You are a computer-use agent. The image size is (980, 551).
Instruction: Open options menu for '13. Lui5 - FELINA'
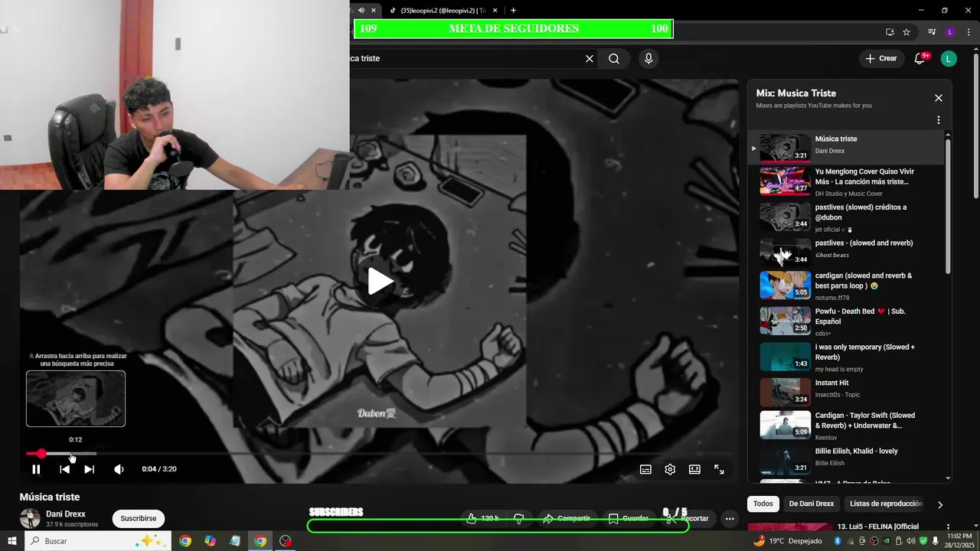coord(949,527)
